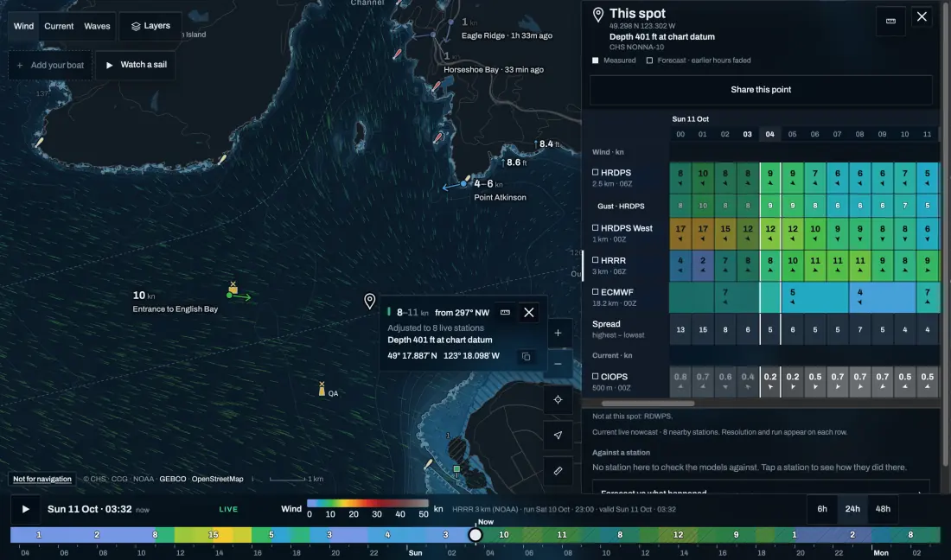Viewport: 951px width, 560px height.
Task: Open the OpenStreetMap attribution link
Action: click(x=217, y=479)
